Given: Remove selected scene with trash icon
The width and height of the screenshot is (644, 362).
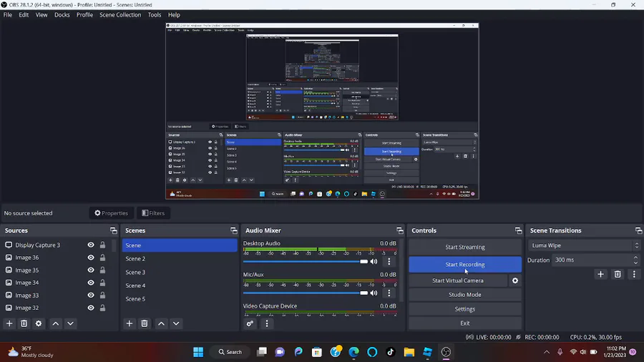Looking at the screenshot, I should 144,323.
